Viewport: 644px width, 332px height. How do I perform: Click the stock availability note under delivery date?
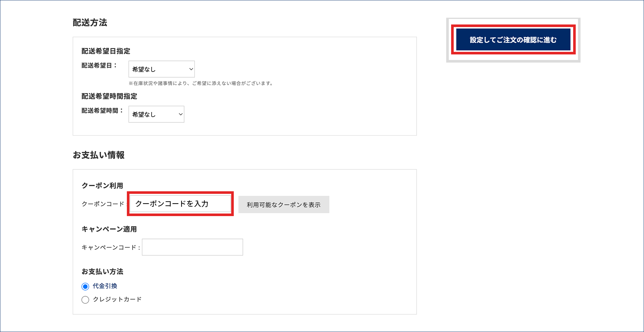click(201, 83)
